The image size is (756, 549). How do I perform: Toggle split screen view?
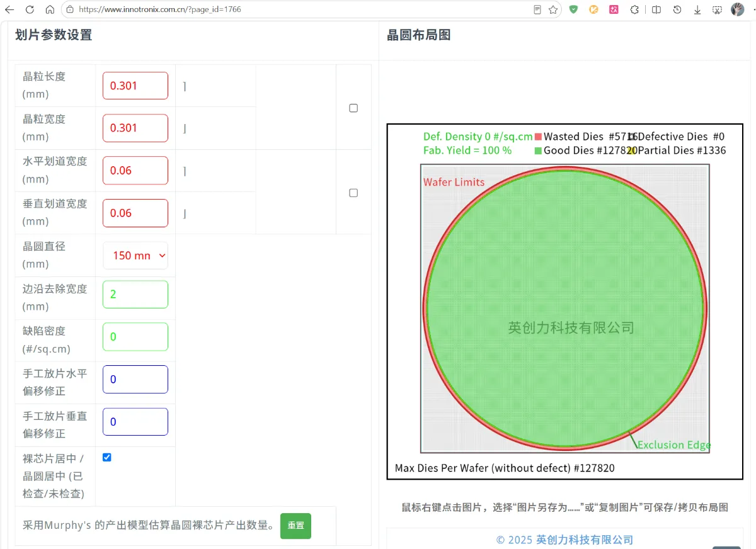pyautogui.click(x=656, y=9)
